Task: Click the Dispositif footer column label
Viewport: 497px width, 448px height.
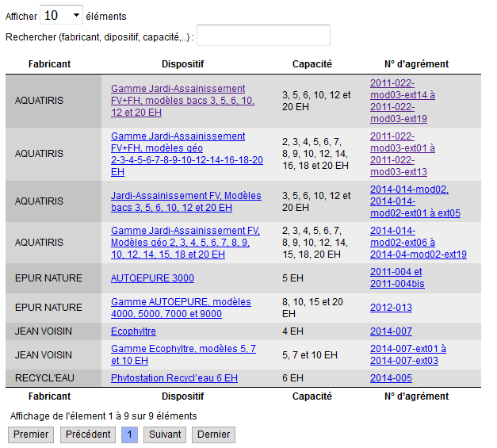Action: point(183,396)
